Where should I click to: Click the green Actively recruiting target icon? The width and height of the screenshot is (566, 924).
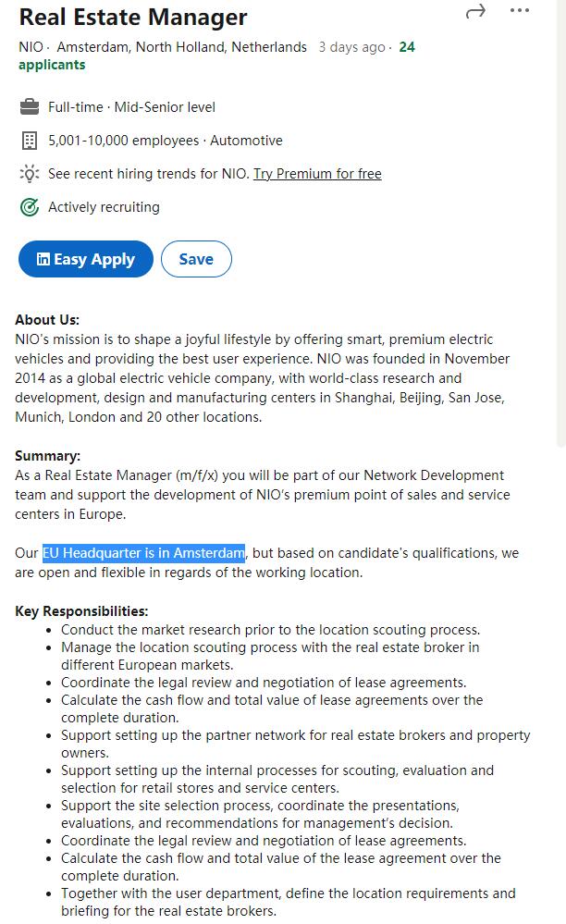29,207
